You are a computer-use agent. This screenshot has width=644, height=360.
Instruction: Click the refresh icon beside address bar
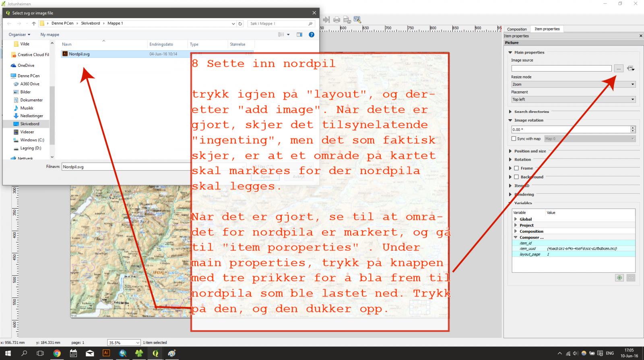click(x=240, y=24)
